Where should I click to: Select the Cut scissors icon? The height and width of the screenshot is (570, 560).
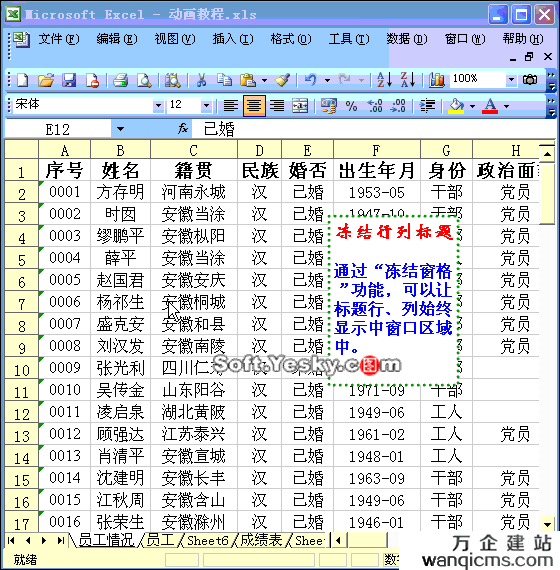point(201,80)
